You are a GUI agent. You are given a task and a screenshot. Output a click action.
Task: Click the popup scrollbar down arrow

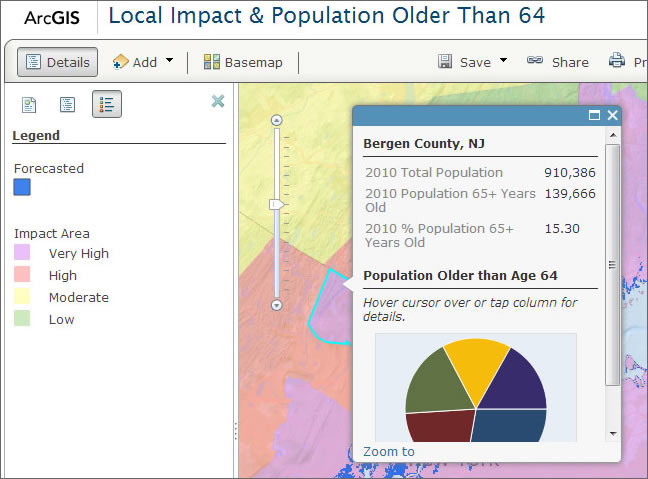coord(613,434)
